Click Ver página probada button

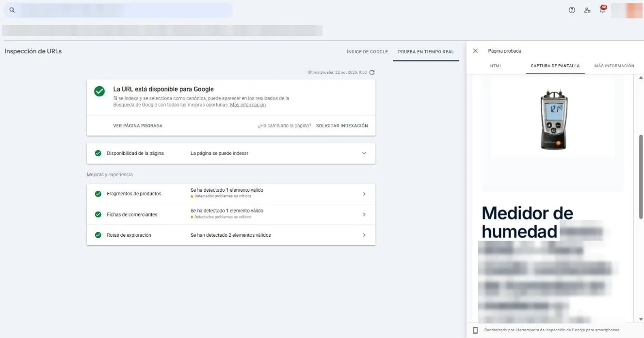138,126
